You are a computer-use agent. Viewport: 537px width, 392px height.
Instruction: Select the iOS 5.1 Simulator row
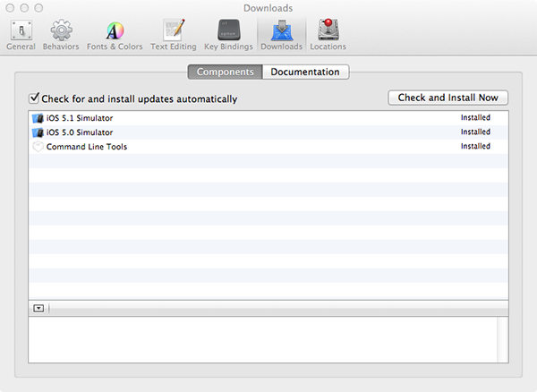tap(268, 118)
